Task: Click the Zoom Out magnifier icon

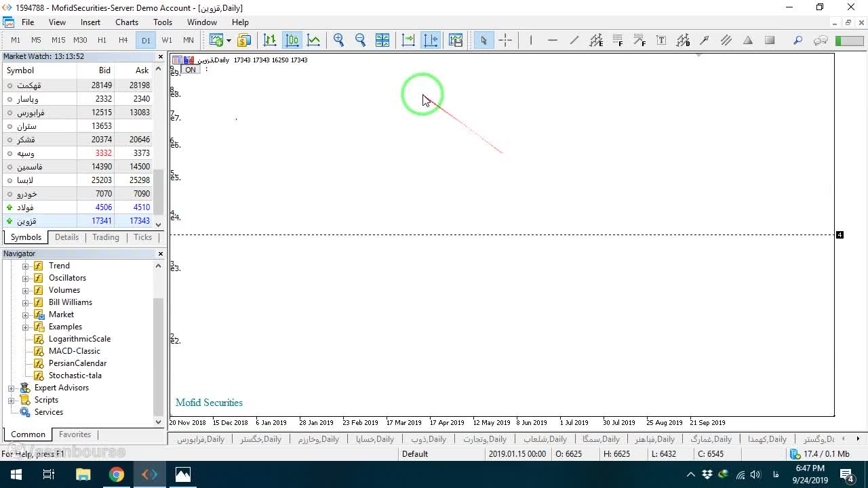Action: click(x=361, y=40)
